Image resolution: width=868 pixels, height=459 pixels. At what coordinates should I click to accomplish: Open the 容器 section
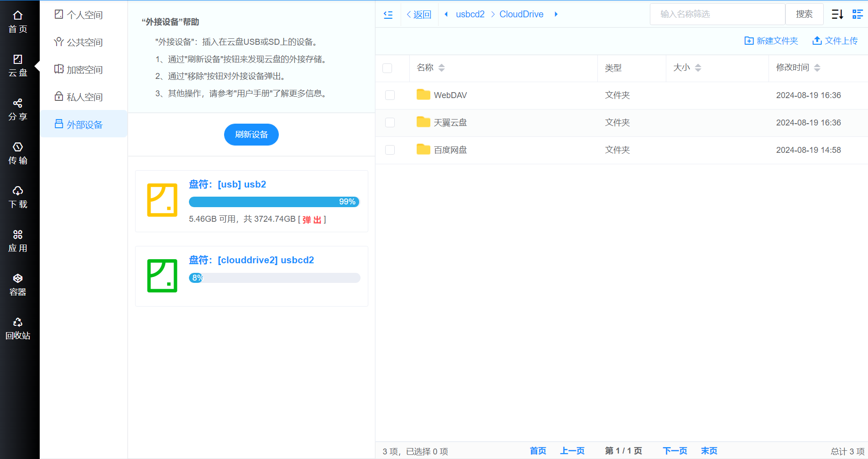coord(18,284)
